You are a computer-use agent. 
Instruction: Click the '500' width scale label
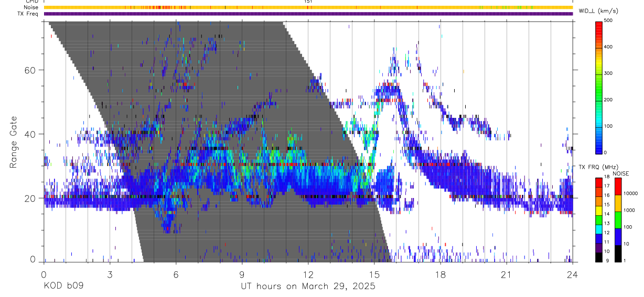pos(609,20)
